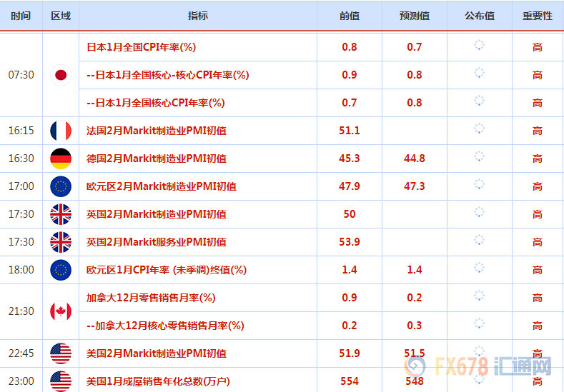Open 法国2月Markit制造业PMI初值 link

click(x=157, y=131)
